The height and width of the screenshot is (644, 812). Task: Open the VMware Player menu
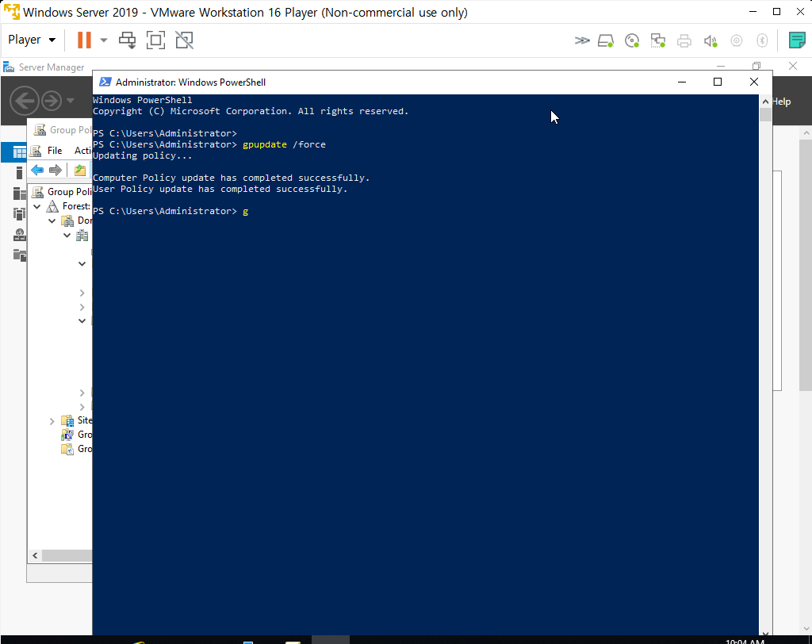pyautogui.click(x=32, y=40)
